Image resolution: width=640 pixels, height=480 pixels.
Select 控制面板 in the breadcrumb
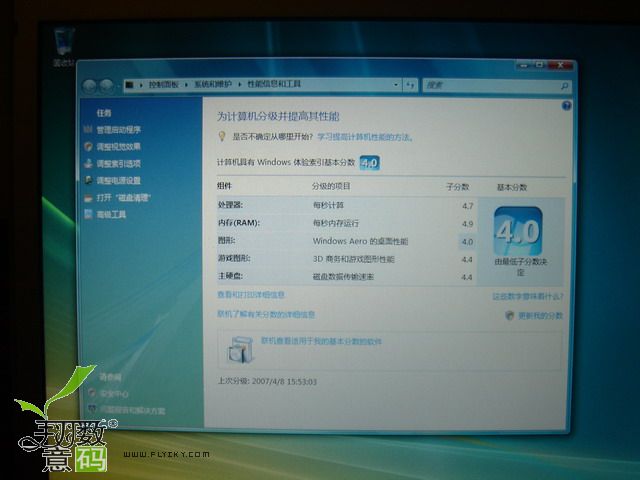tap(163, 84)
